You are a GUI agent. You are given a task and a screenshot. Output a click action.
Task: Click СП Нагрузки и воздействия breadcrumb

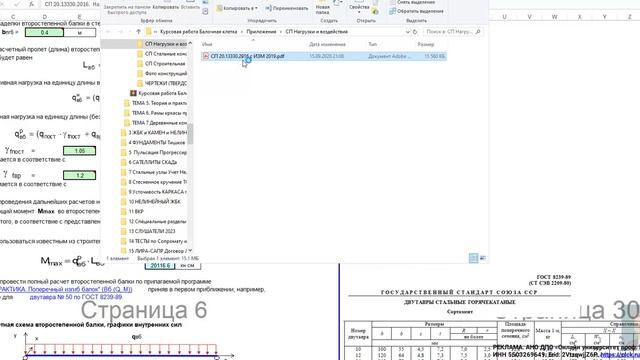pos(316,32)
